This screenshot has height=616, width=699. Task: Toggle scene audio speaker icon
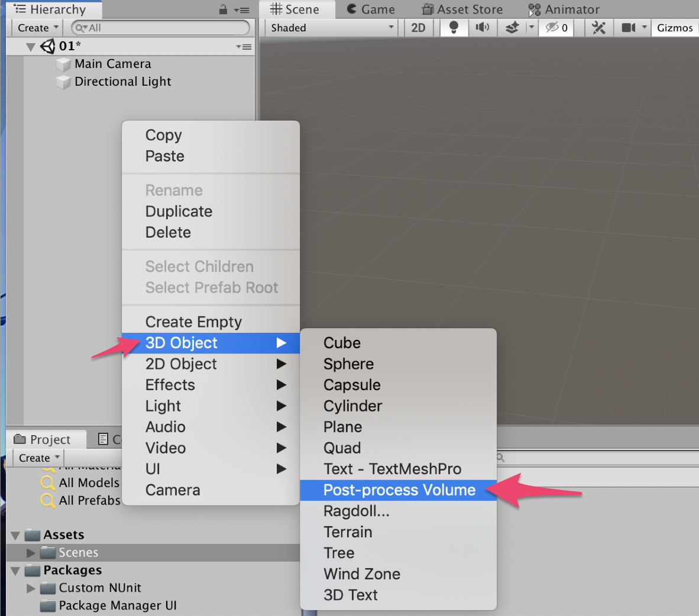pyautogui.click(x=483, y=28)
